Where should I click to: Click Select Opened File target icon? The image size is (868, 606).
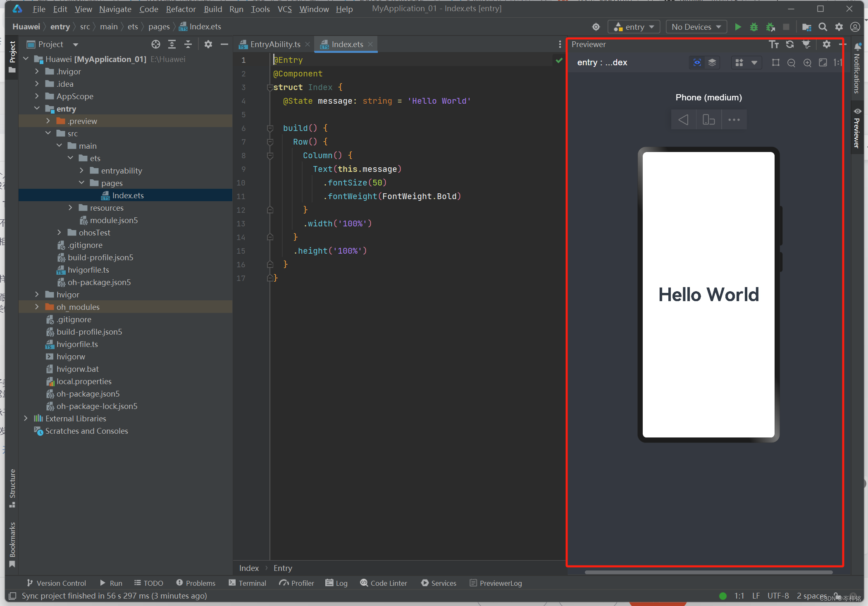155,44
